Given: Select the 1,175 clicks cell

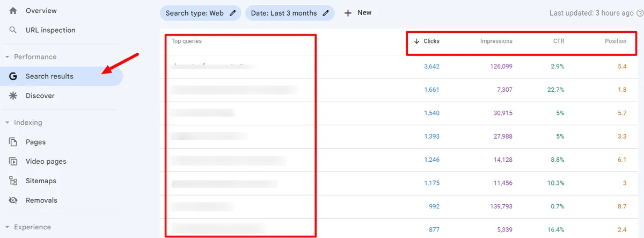Looking at the screenshot, I should click(x=431, y=183).
